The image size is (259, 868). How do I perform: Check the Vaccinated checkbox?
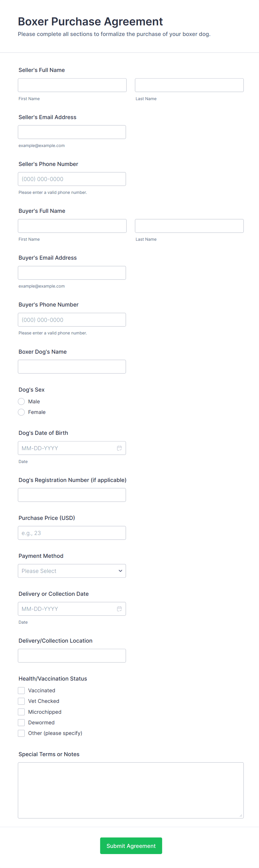coord(21,690)
